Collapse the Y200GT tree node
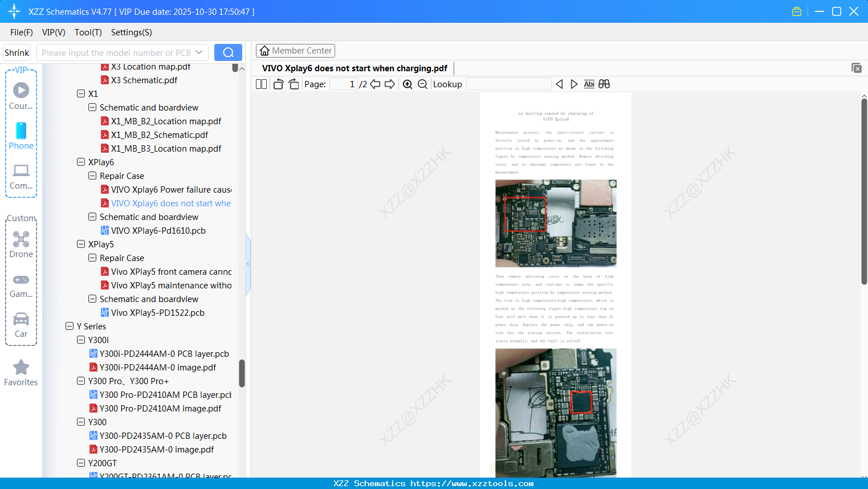The image size is (868, 489). (x=81, y=463)
